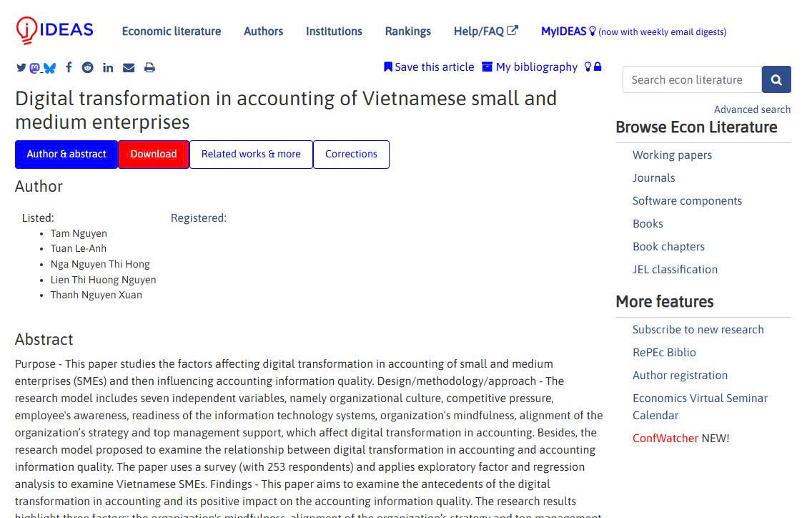Click the search econ literature field
This screenshot has height=518, width=812.
click(691, 79)
